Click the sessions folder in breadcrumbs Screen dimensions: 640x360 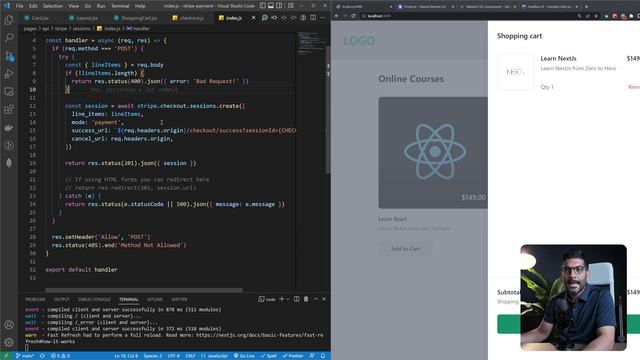[x=81, y=29]
